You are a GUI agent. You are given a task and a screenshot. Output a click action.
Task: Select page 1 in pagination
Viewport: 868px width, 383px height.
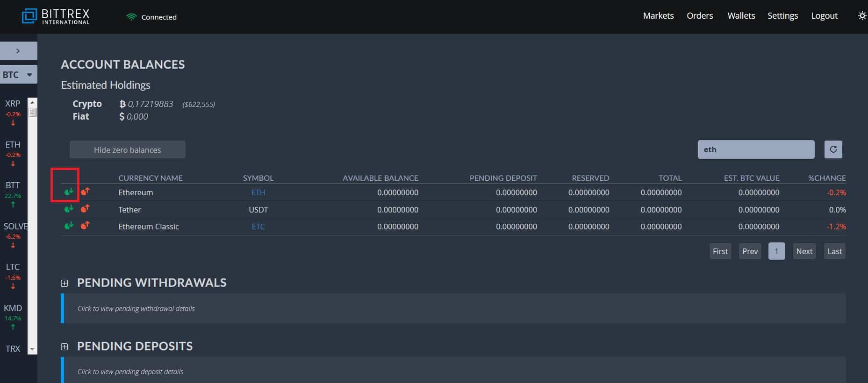[776, 251]
